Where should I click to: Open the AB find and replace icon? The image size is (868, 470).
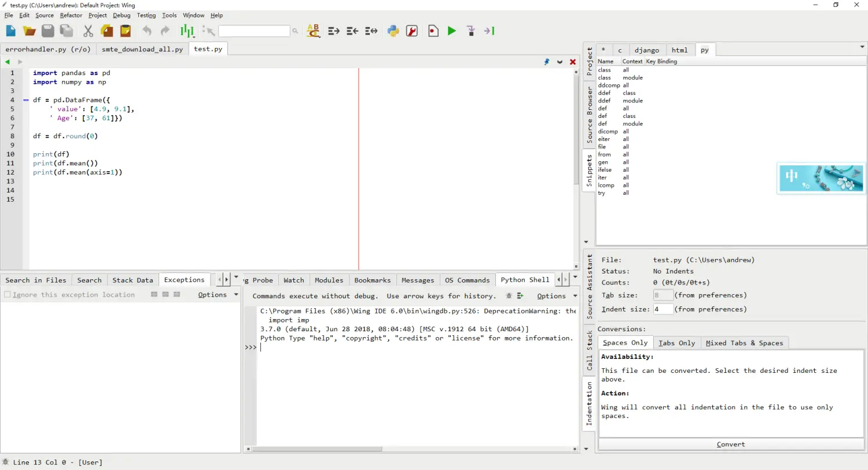pyautogui.click(x=313, y=31)
